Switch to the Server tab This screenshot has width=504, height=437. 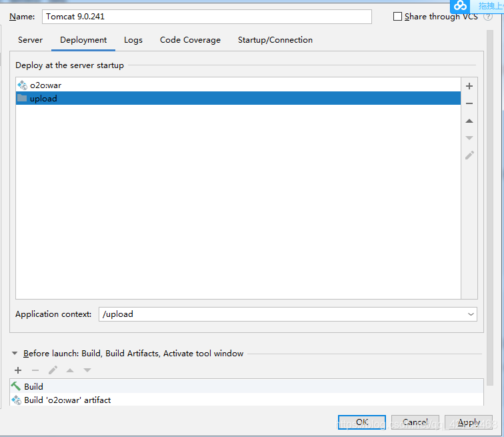tap(30, 40)
